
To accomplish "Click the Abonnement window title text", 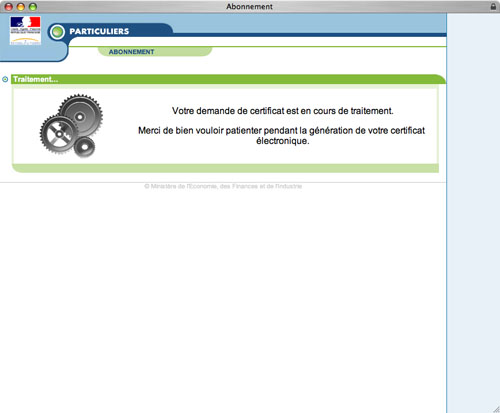I will [249, 6].
